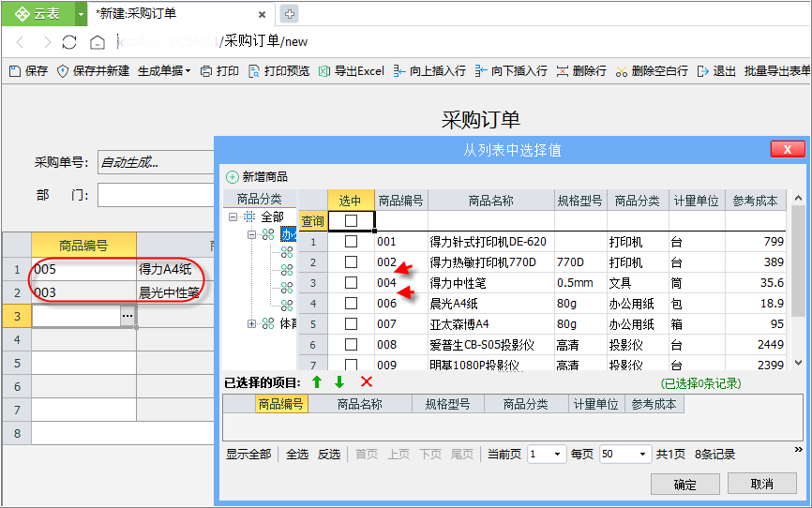Close the 从列表中选择值 dialog with red X
This screenshot has height=508, width=812.
(788, 150)
